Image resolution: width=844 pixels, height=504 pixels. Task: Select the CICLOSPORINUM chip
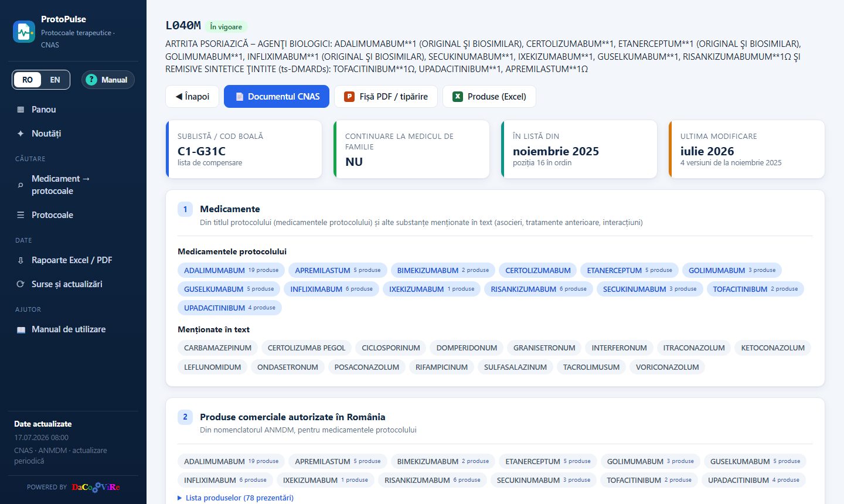coord(391,348)
